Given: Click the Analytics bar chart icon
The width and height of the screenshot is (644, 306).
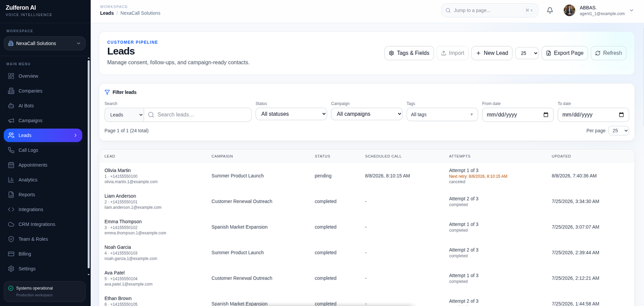Looking at the screenshot, I should [x=11, y=180].
